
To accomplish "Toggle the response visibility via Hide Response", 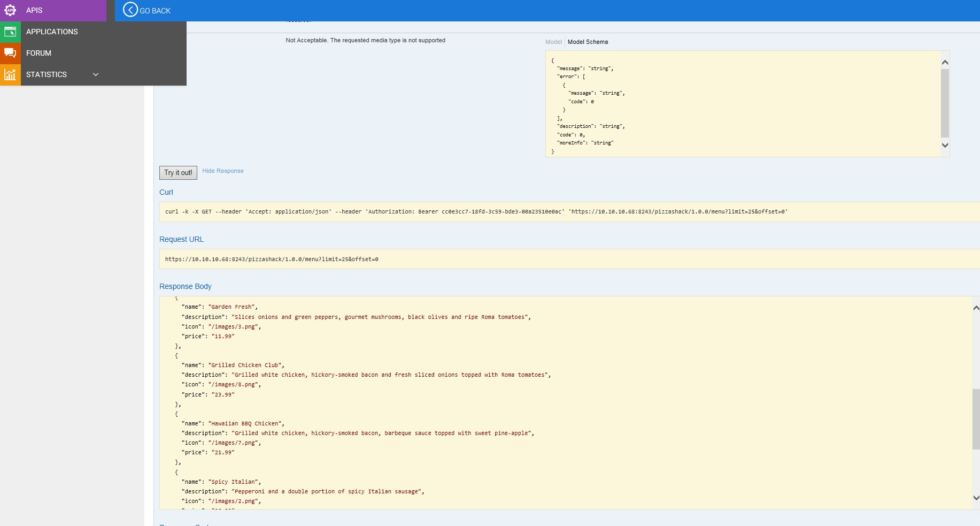I will (223, 171).
